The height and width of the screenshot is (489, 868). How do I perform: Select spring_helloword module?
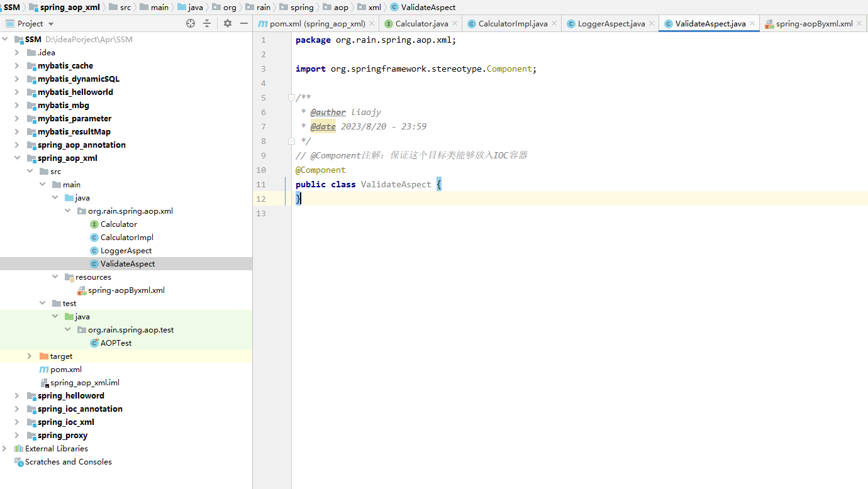click(x=65, y=396)
